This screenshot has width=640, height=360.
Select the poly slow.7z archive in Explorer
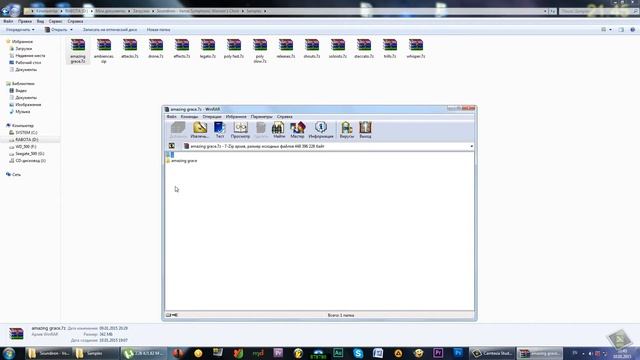260,51
